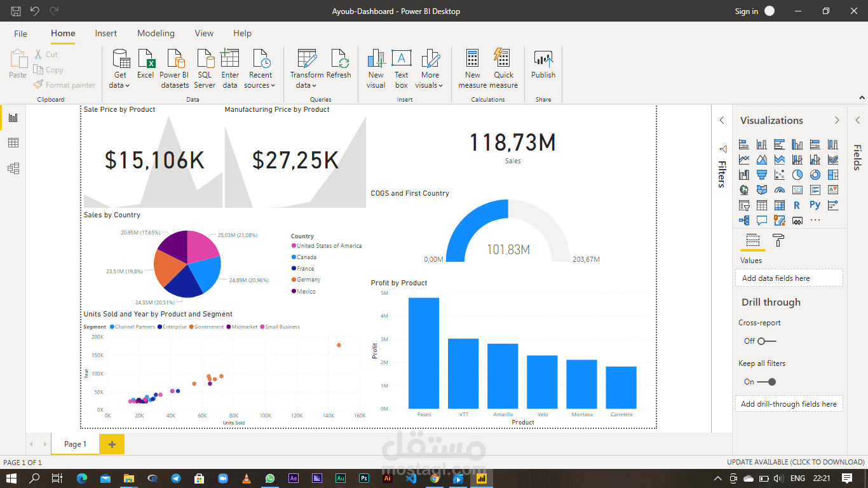Click the Add drill-through fields here well
The image size is (868, 488).
coord(789,403)
